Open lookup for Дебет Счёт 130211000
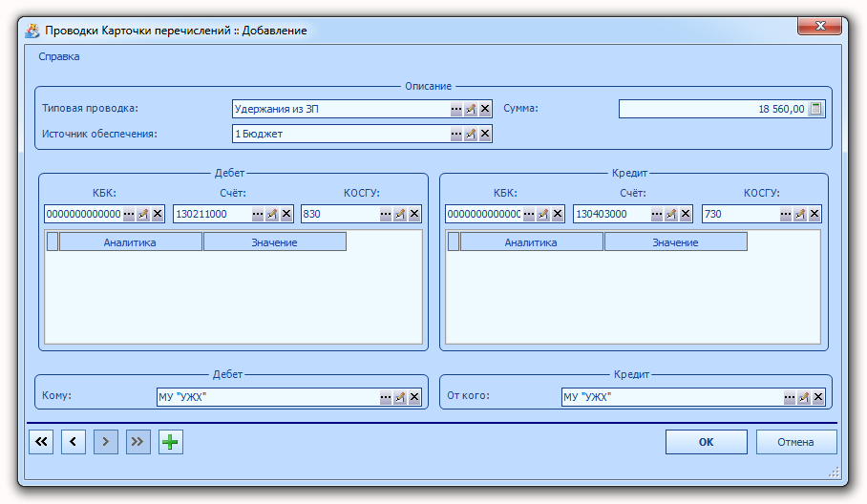The height and width of the screenshot is (504, 867). pos(258,214)
